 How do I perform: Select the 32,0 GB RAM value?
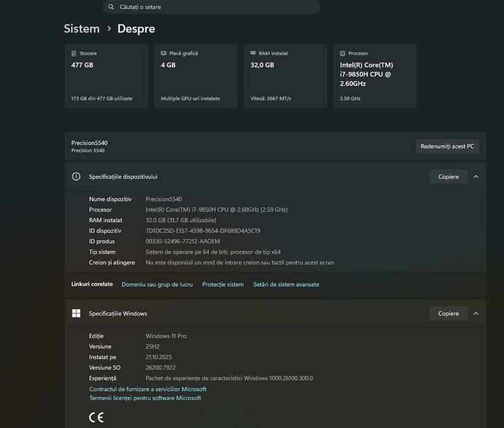262,65
